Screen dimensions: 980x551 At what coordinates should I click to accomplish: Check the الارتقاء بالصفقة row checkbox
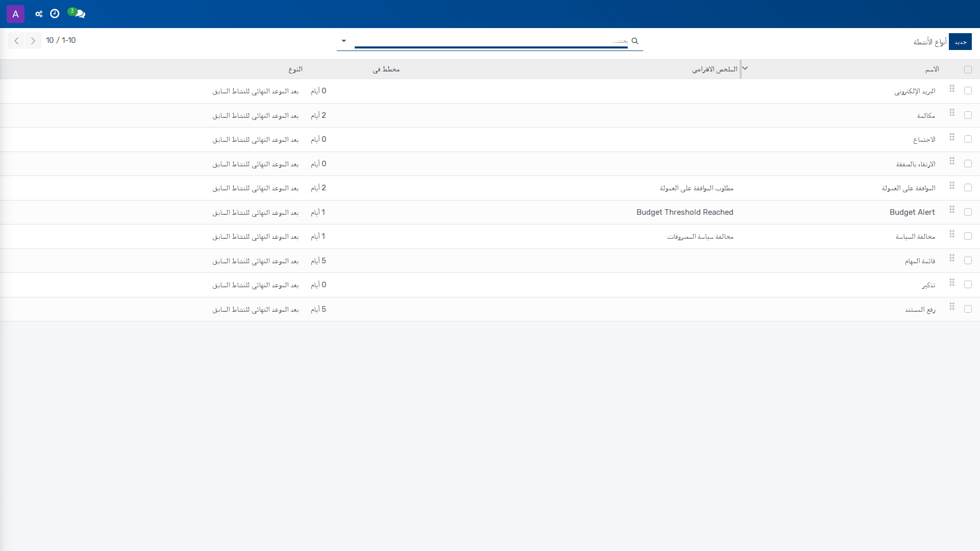tap(968, 164)
